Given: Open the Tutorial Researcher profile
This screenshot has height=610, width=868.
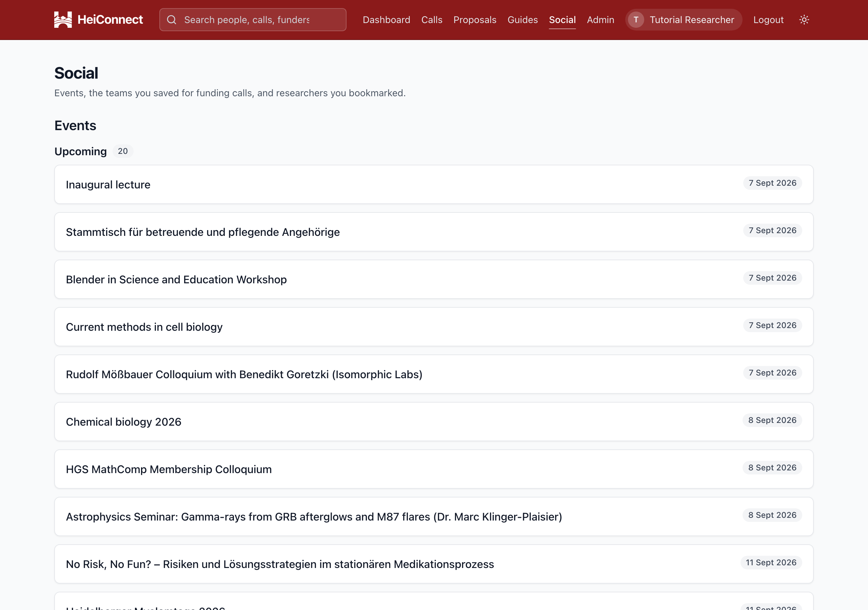Looking at the screenshot, I should point(684,20).
